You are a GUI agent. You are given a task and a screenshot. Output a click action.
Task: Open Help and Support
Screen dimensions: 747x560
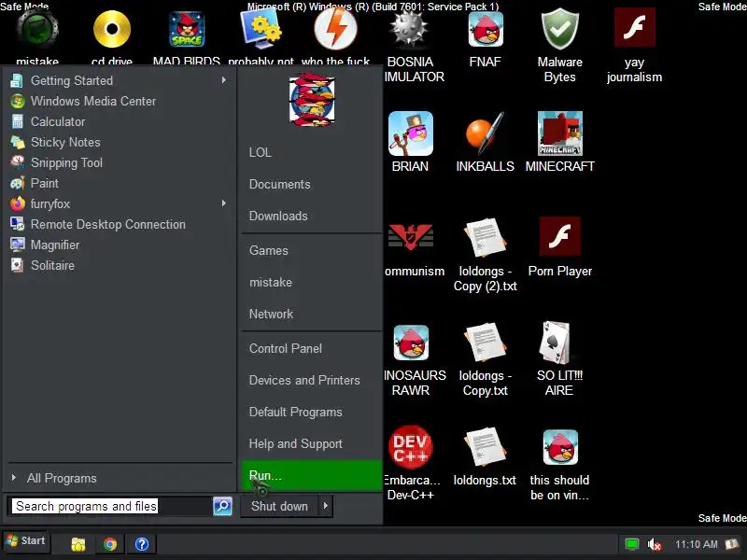coord(295,444)
